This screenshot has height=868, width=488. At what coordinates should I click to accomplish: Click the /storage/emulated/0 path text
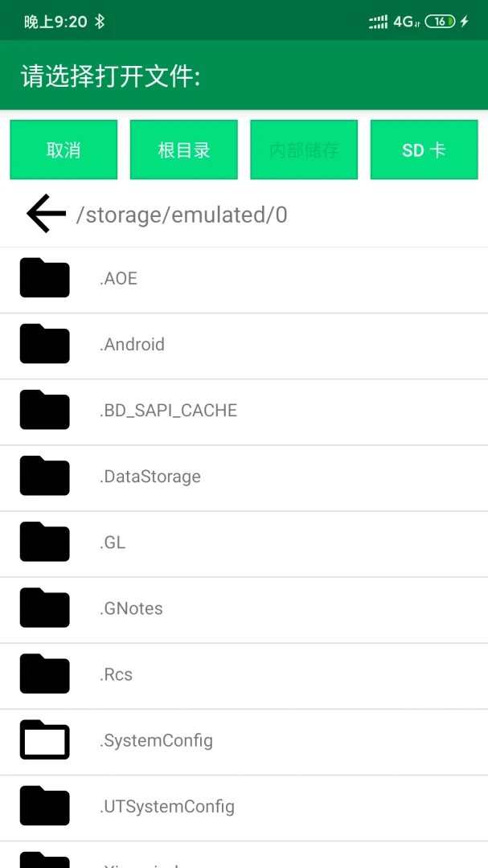point(182,215)
